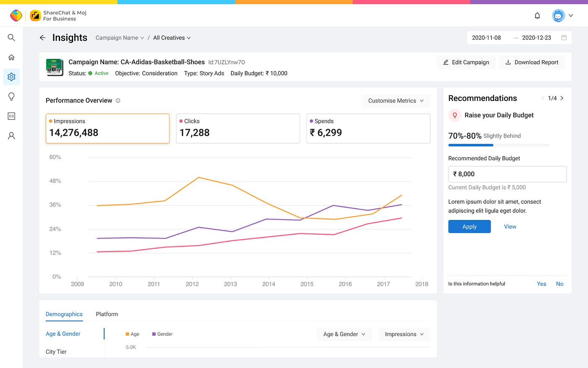Image resolution: width=588 pixels, height=368 pixels.
Task: Open search from the sidebar magnifier icon
Action: pos(11,37)
